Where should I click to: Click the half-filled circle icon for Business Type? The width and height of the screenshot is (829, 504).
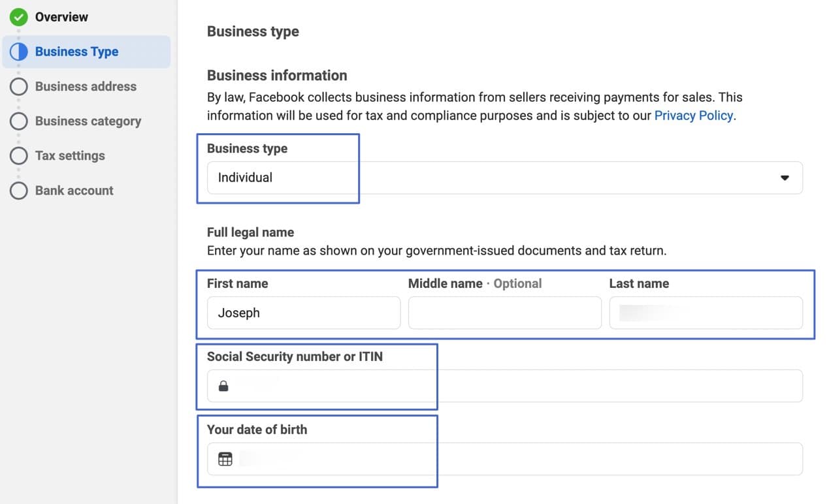coord(19,52)
